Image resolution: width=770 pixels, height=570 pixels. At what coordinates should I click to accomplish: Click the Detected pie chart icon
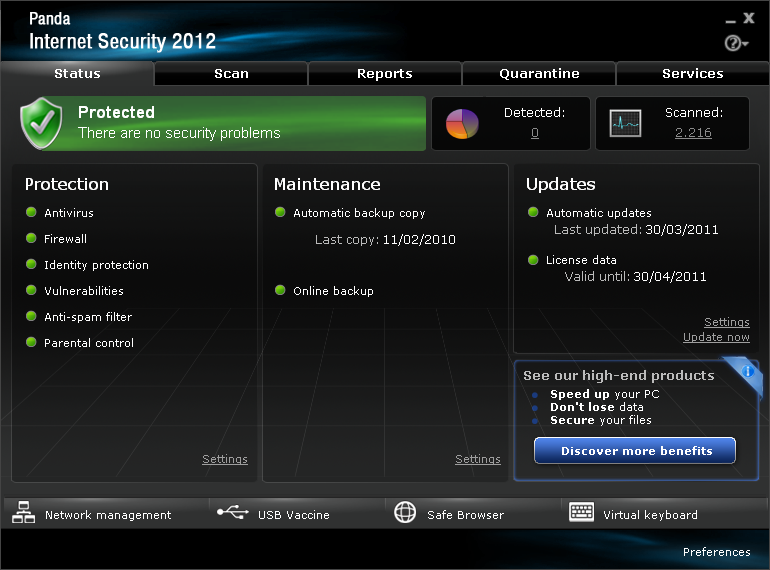[x=462, y=124]
